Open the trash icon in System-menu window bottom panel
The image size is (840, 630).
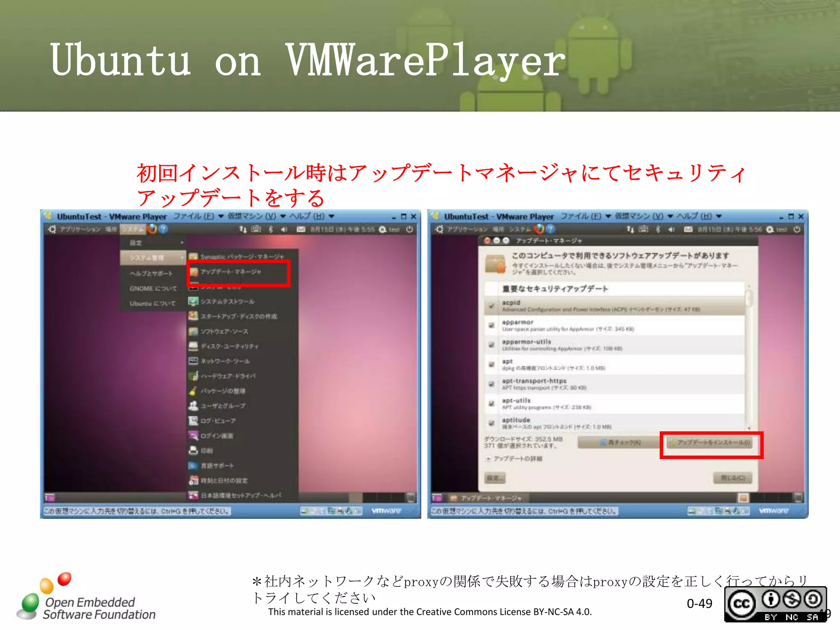pos(411,498)
